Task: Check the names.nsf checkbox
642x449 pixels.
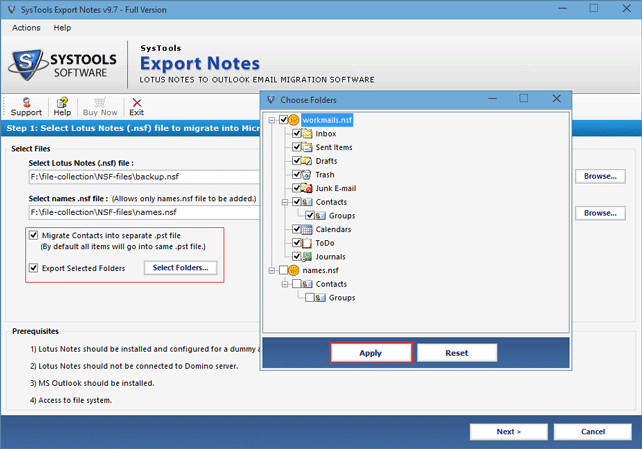Action: click(x=283, y=270)
